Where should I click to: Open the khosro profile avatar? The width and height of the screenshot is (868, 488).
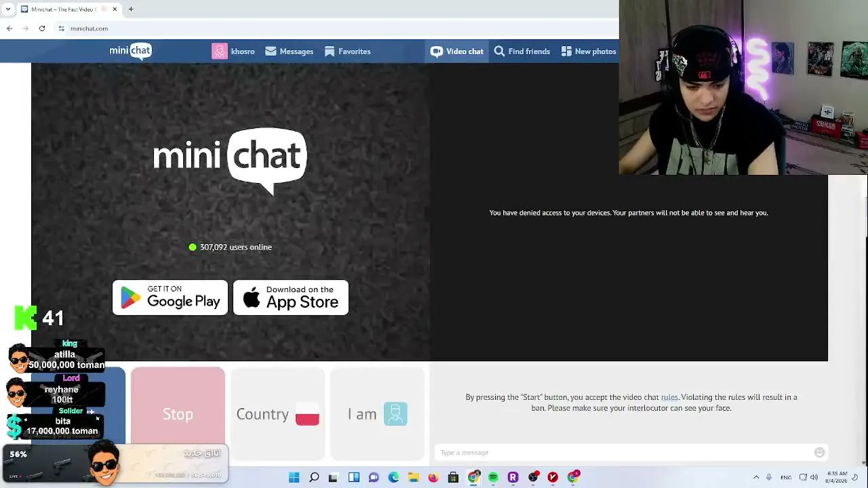click(x=220, y=52)
